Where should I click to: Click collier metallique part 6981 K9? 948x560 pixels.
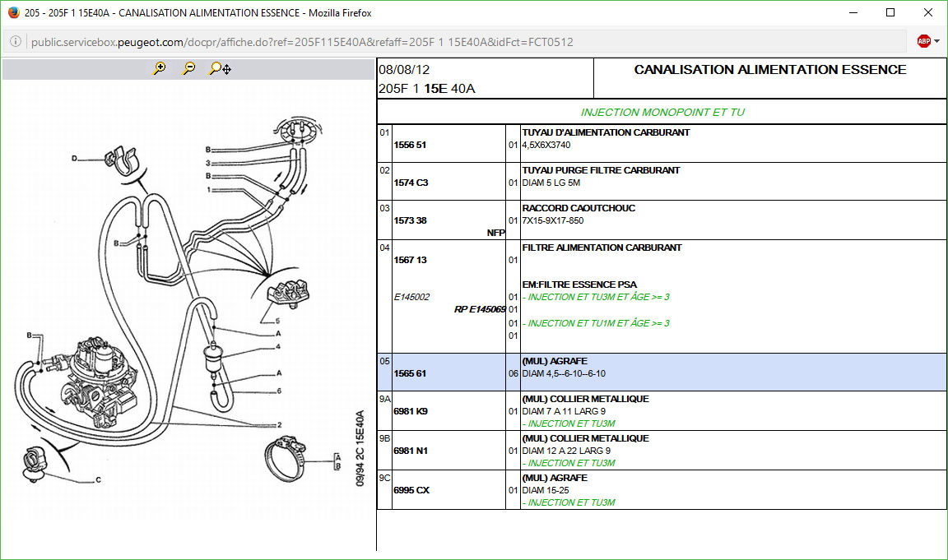click(x=411, y=411)
